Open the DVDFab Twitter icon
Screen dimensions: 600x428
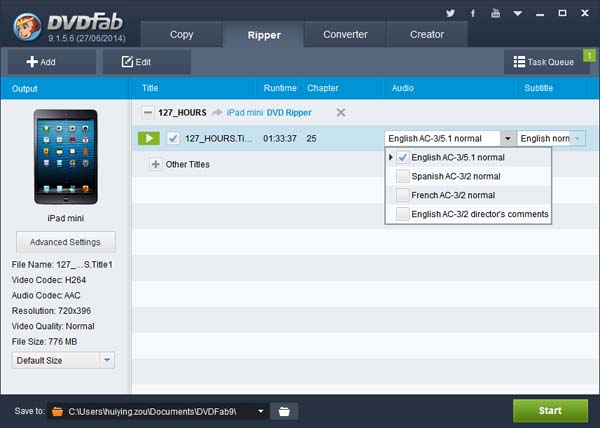(x=450, y=13)
